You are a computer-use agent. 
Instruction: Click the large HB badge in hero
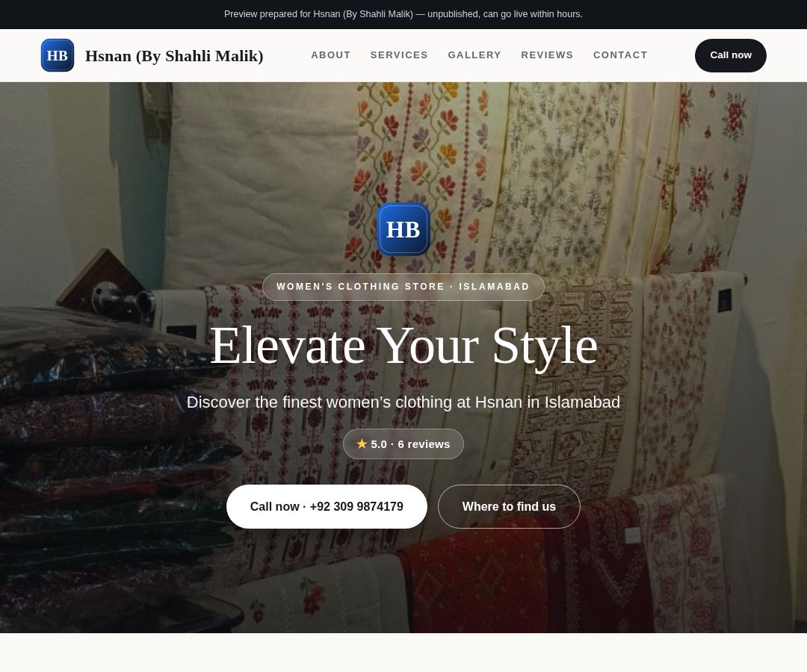click(403, 229)
